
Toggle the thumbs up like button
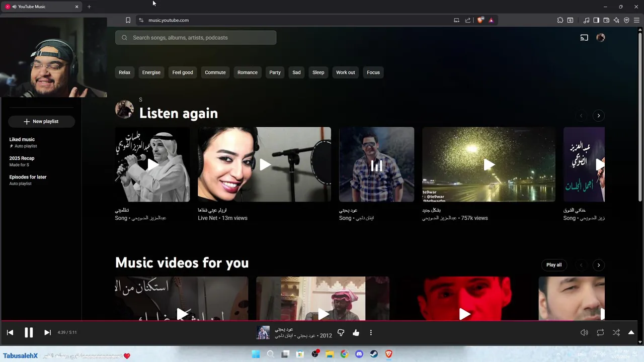coord(356,332)
